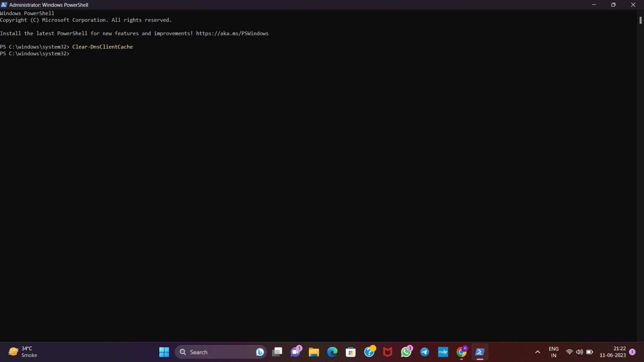Open the McAfee security app
644x362 pixels.
click(x=387, y=352)
